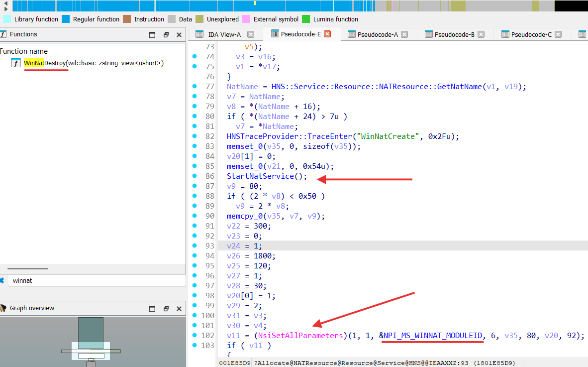The image size is (588, 367).
Task: Float the Graph overview panel
Action: coord(166,308)
